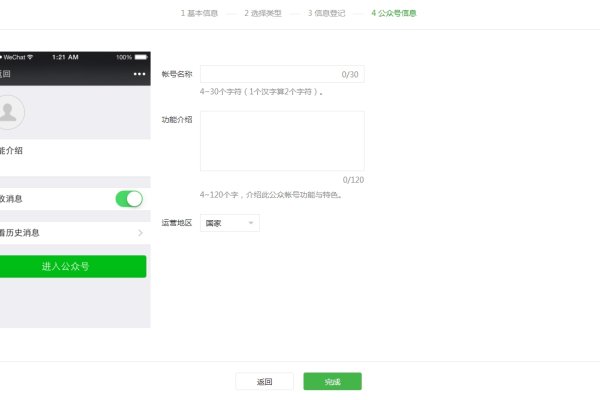Toggle the message switch in phone preview
The image size is (600, 400).
tap(129, 199)
